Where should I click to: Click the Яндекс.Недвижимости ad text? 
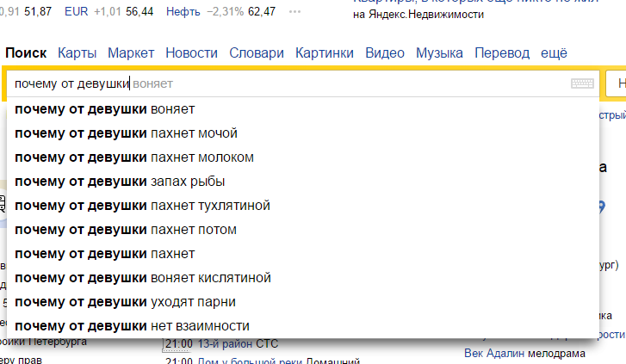pyautogui.click(x=418, y=15)
